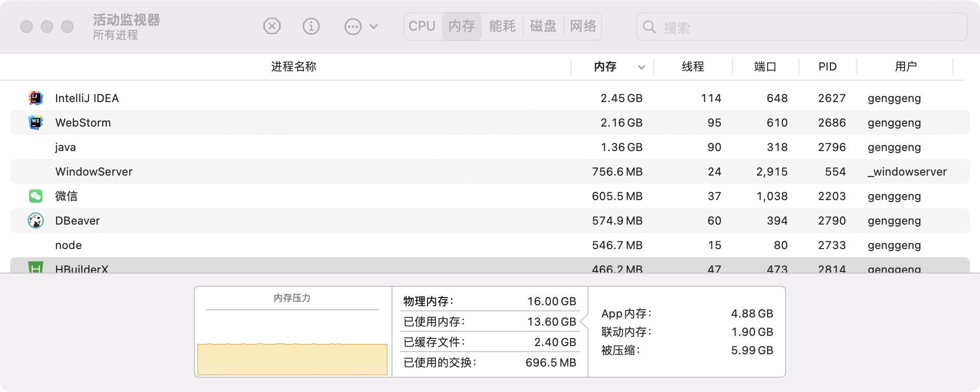Sort by 线程 column header
This screenshot has height=392, width=980.
pyautogui.click(x=693, y=67)
